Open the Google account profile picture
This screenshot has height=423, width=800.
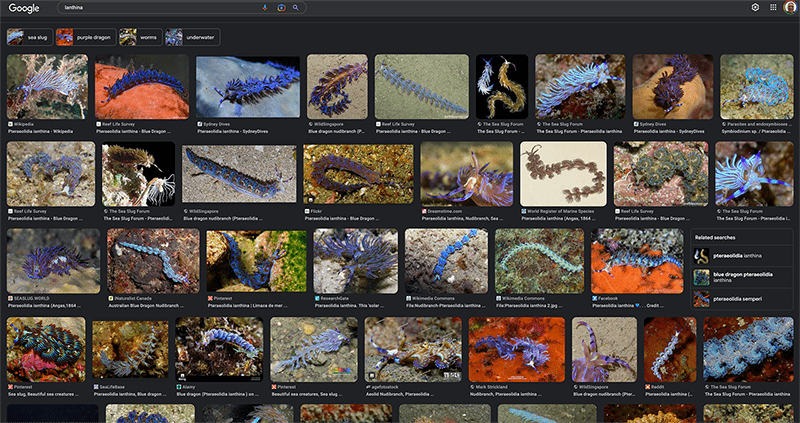point(790,8)
